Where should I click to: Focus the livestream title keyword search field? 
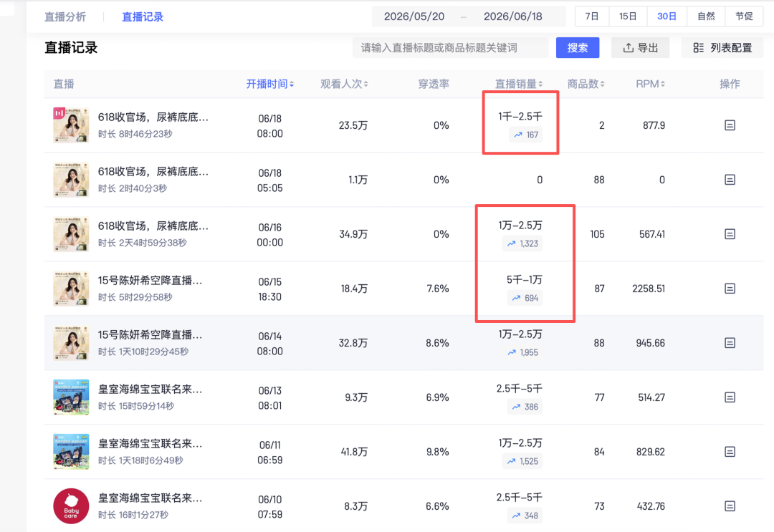click(x=450, y=48)
